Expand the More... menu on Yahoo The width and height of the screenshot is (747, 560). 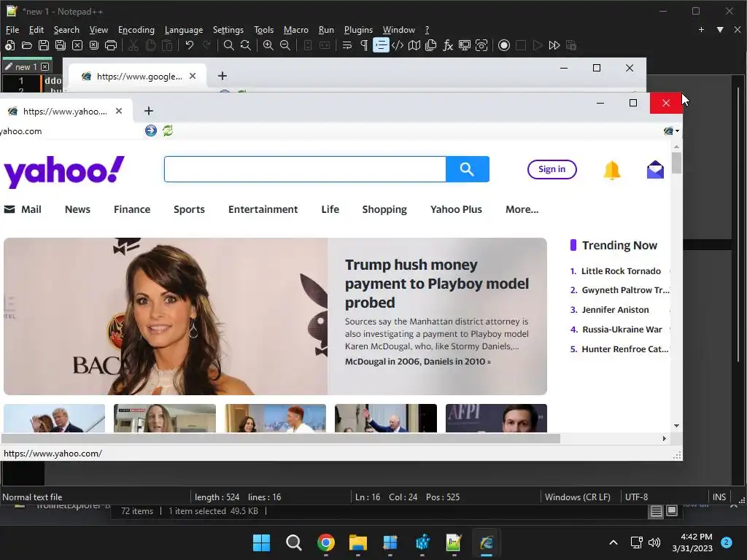522,209
